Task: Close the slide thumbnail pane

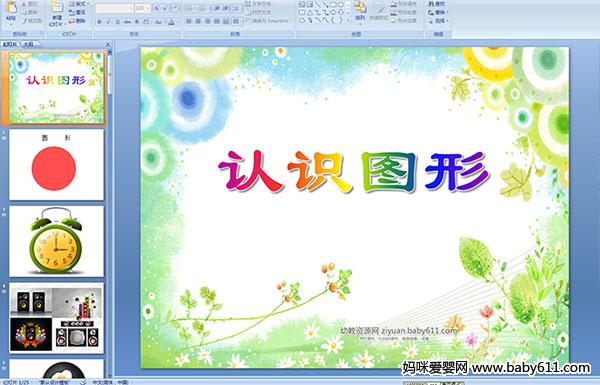Action: point(108,44)
